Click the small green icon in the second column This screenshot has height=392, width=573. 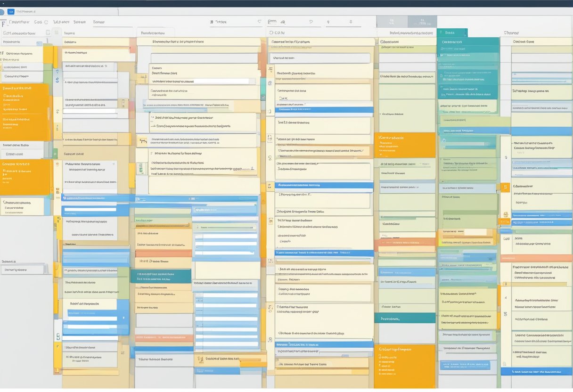141,168
